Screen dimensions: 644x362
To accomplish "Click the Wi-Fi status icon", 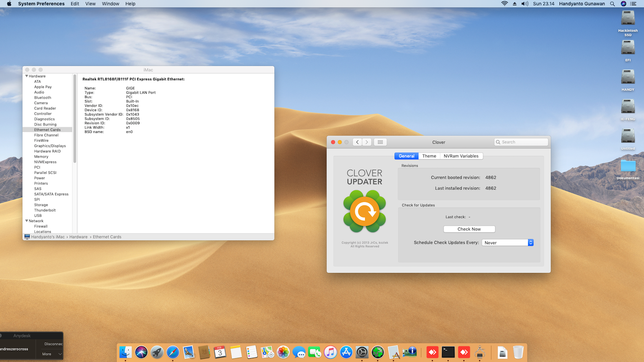I will coord(504,4).
